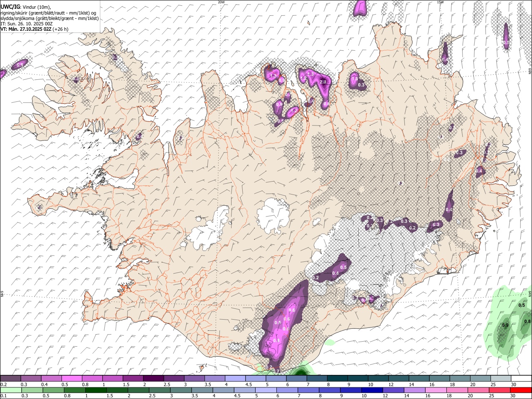532x399 pixels.
Task: Pick the 10–12 navy blue swatch, lower legend
Action: pos(373,390)
